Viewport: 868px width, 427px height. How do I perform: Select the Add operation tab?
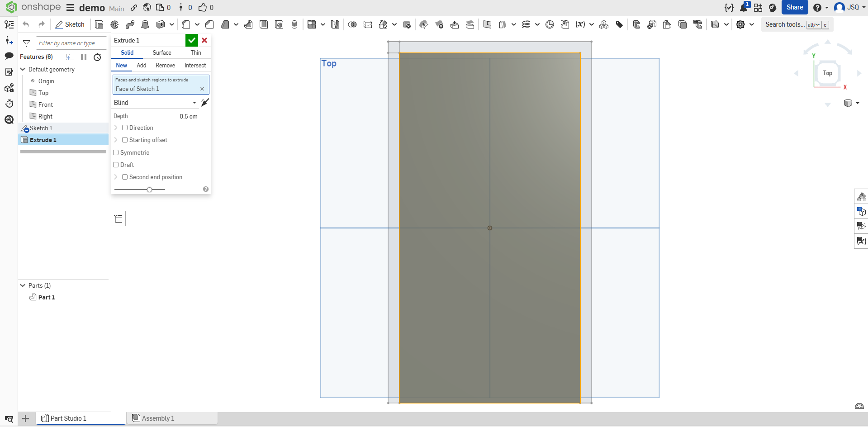coord(142,65)
